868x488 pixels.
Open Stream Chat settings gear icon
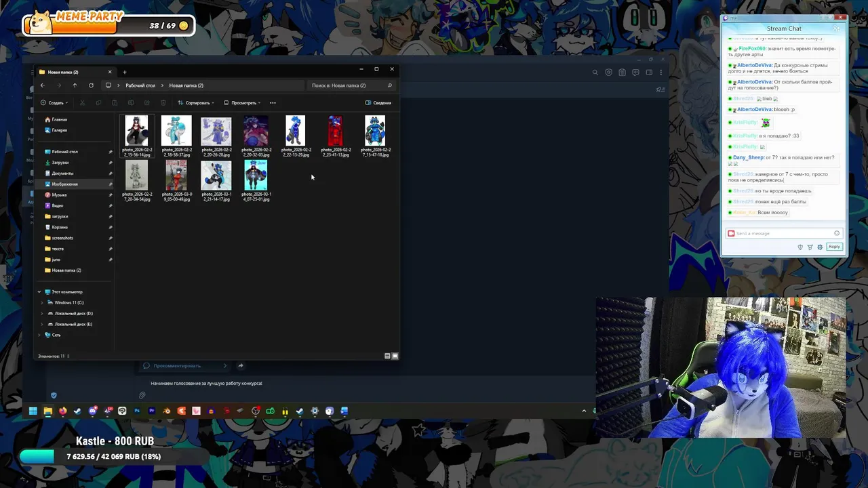click(820, 247)
